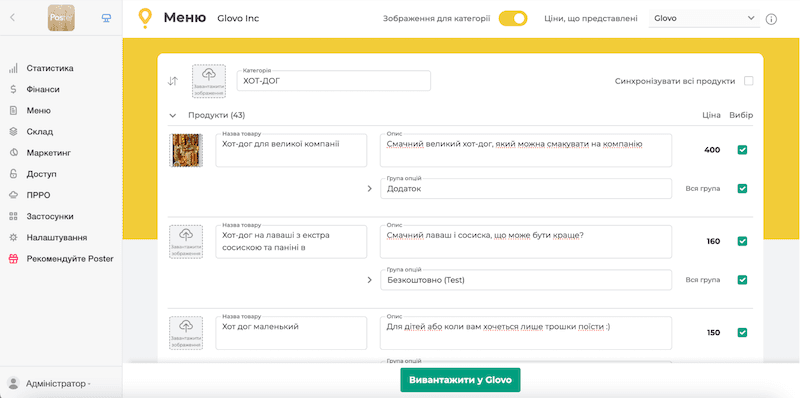The image size is (800, 398).
Task: Click the Категорія input with ХОТ-ДОГ
Action: 334,81
